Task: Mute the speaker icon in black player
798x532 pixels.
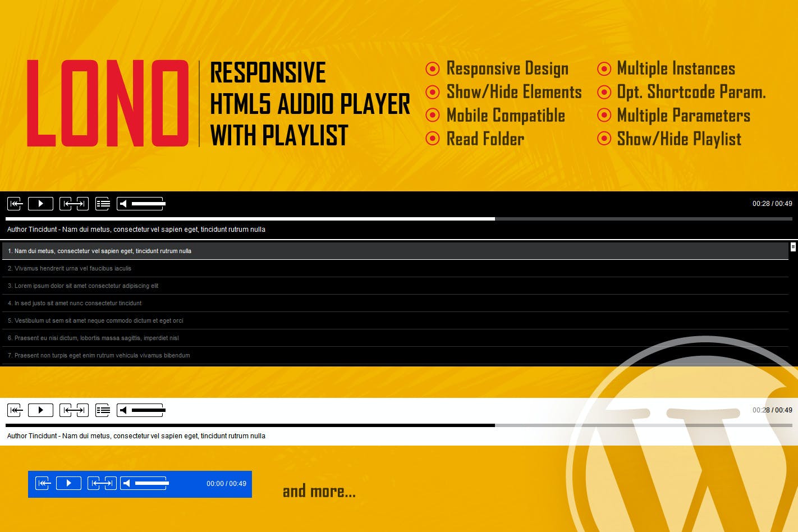Action: [123, 204]
